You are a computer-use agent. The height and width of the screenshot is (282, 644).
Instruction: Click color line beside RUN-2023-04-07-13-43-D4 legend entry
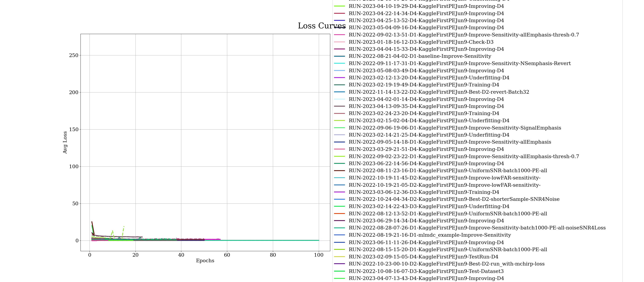340,278
